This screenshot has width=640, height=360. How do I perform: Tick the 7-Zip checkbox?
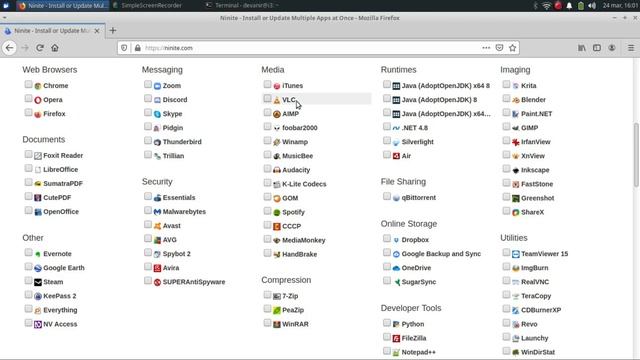[267, 295]
